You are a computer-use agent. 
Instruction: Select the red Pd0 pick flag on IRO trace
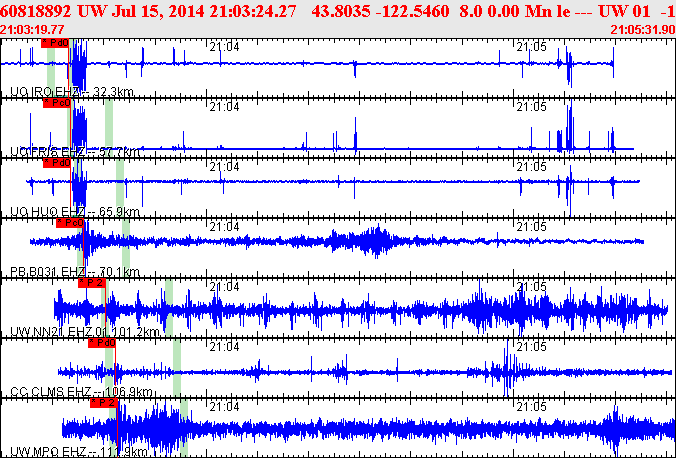(x=55, y=43)
